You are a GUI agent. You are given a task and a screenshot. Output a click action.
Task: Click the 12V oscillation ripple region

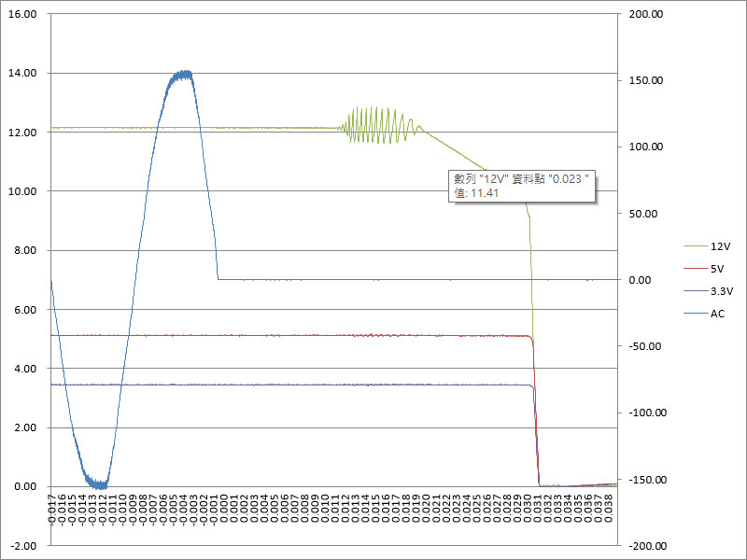click(x=378, y=125)
